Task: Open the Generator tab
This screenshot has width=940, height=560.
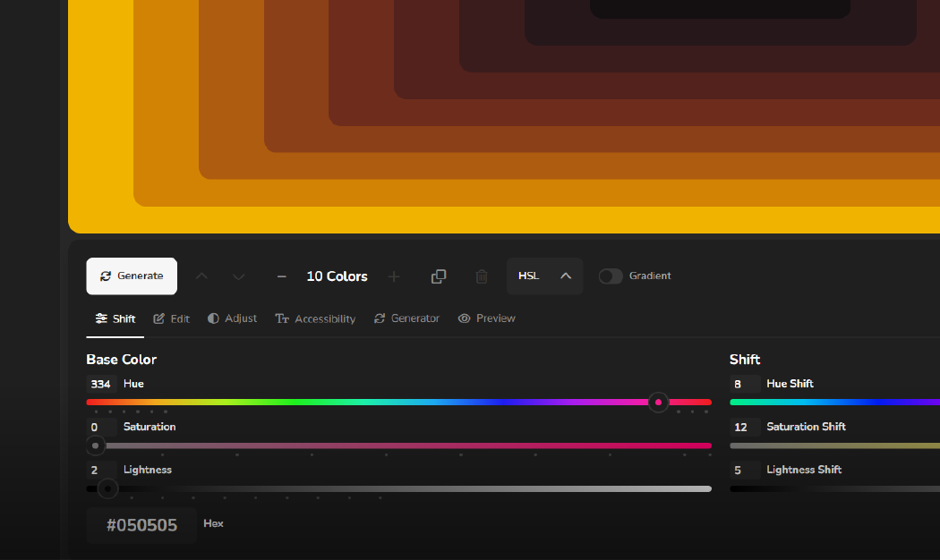Action: point(406,318)
